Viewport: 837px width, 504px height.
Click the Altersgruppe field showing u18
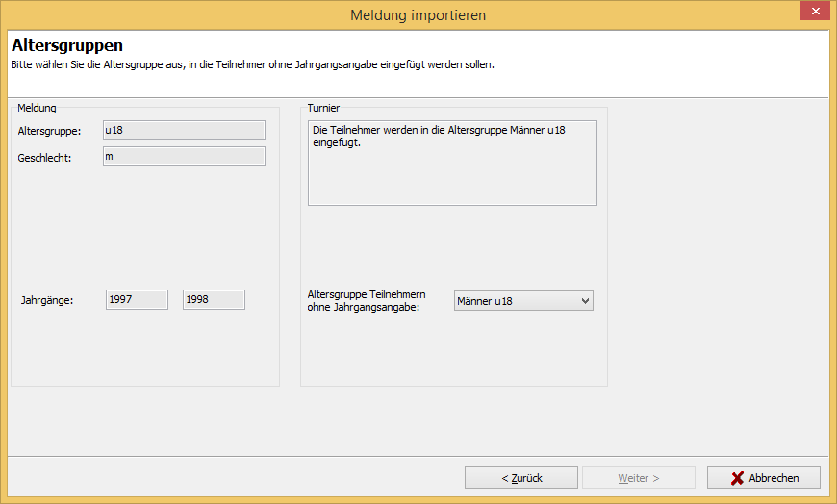click(184, 130)
